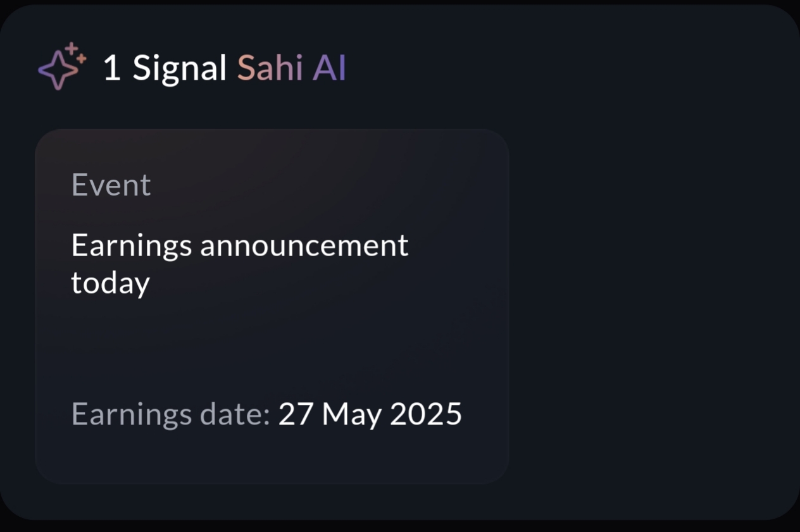Click the word "announcement" in the card

click(x=304, y=245)
